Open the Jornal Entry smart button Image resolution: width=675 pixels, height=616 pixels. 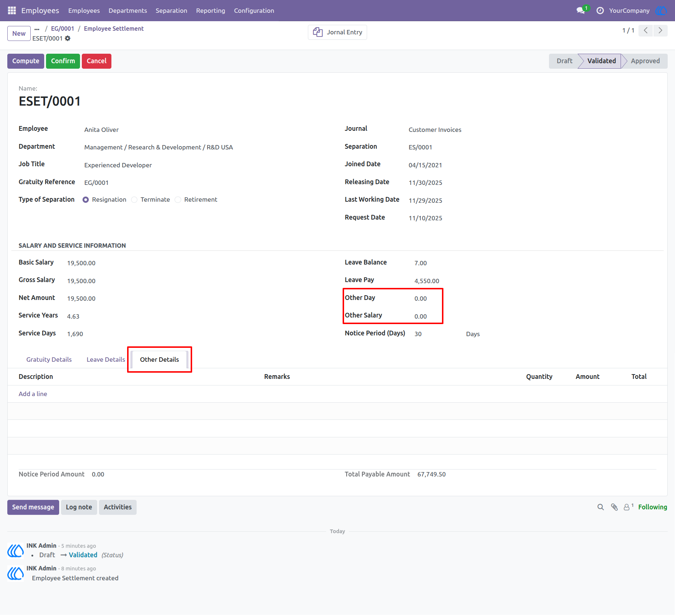click(337, 32)
